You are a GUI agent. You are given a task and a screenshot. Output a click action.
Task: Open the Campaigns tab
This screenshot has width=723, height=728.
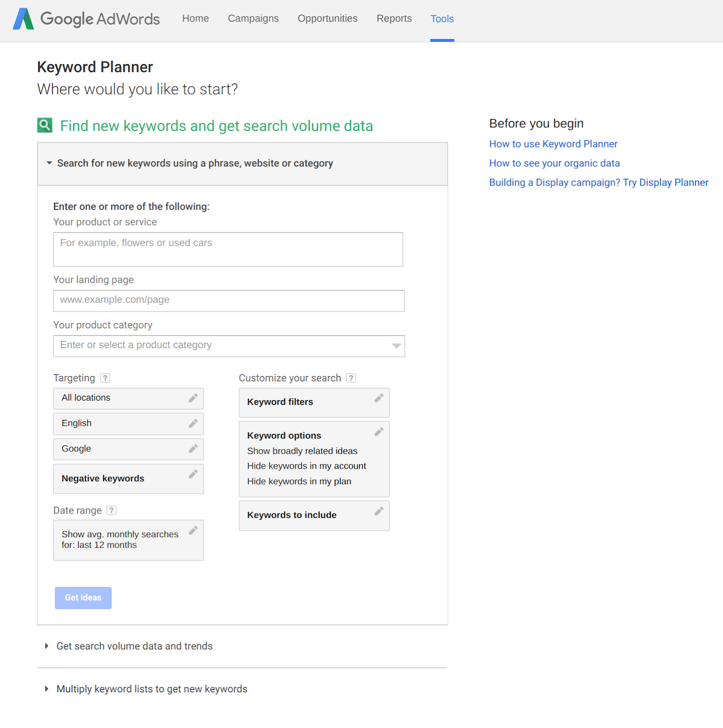click(x=254, y=18)
